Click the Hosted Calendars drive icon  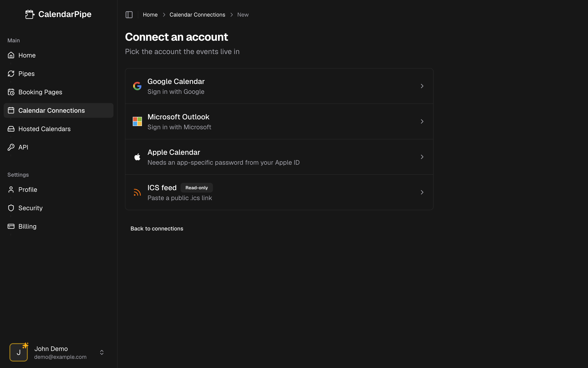click(11, 129)
